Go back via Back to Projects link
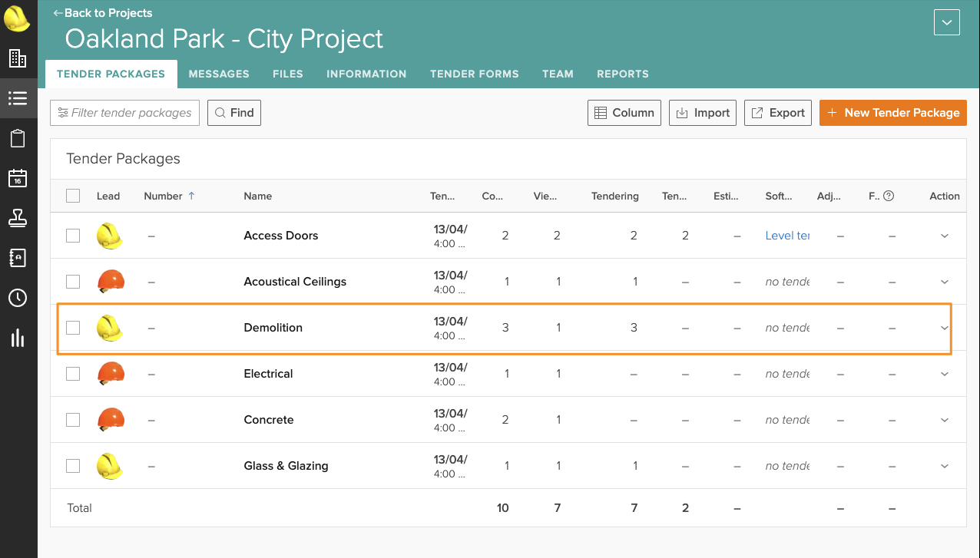The height and width of the screenshot is (558, 980). 102,13
